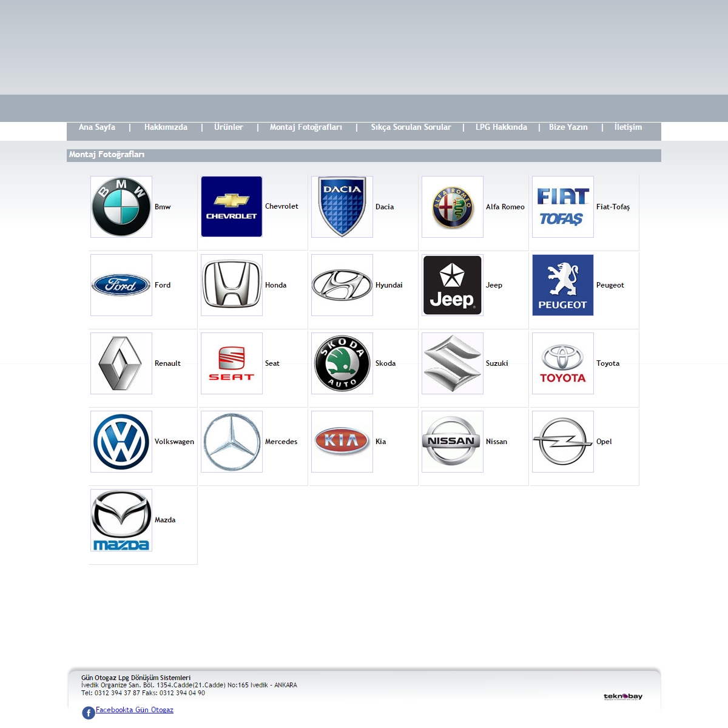The height and width of the screenshot is (728, 728).
Task: Click the Skoda Auto logo
Action: click(342, 363)
